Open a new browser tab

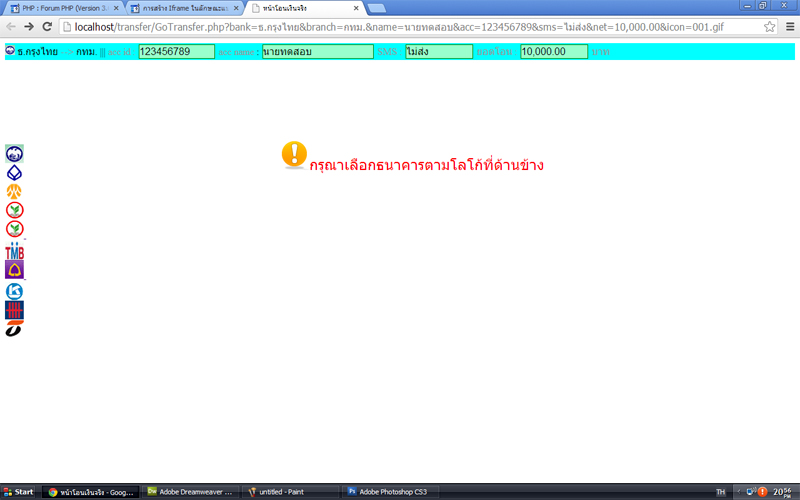[377, 8]
